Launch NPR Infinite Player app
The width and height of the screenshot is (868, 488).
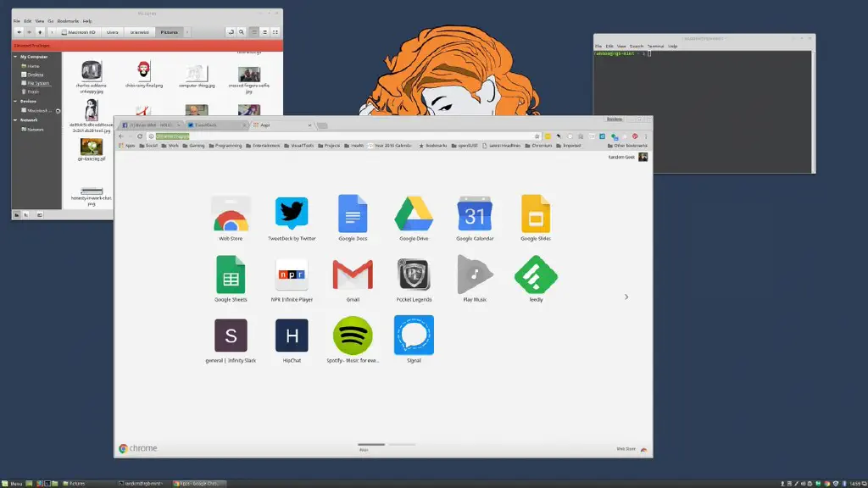pyautogui.click(x=292, y=279)
